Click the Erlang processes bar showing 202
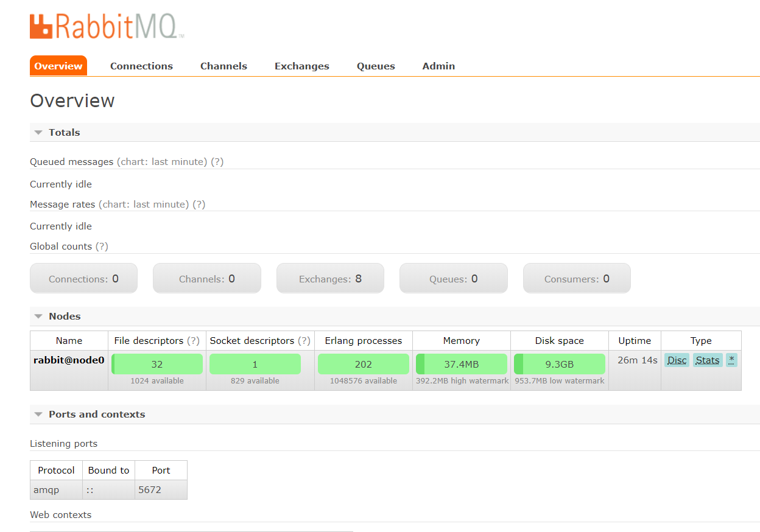Viewport: 760px width, 532px height. (364, 364)
